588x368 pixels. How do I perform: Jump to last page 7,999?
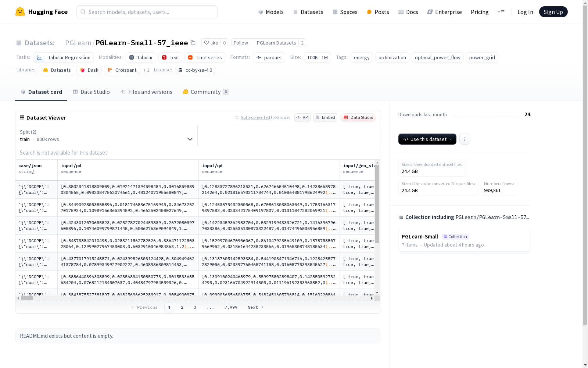[231, 307]
